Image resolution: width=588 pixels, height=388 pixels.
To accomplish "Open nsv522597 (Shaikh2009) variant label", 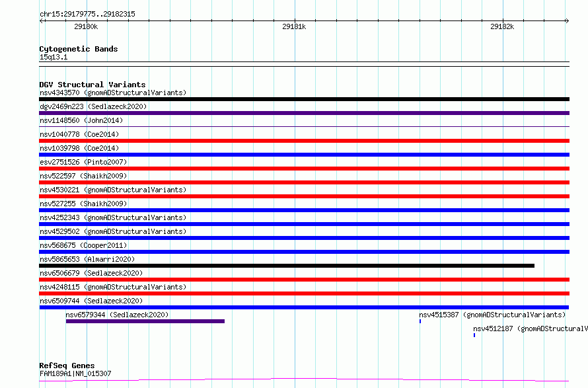I will [83, 176].
